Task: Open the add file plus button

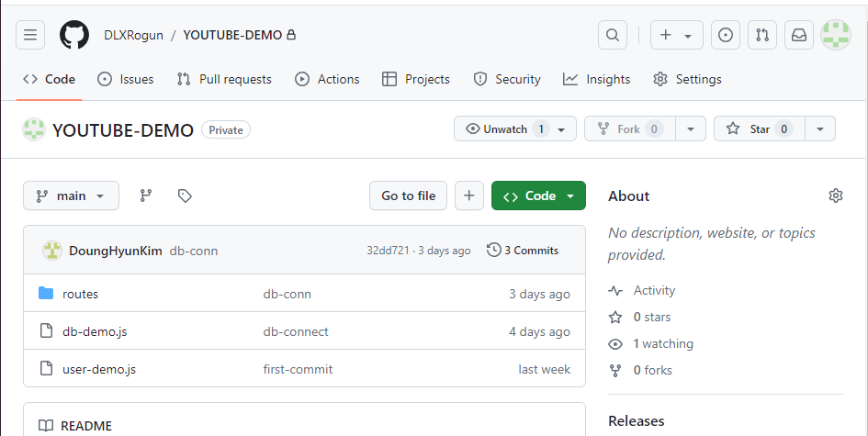Action: [x=468, y=196]
